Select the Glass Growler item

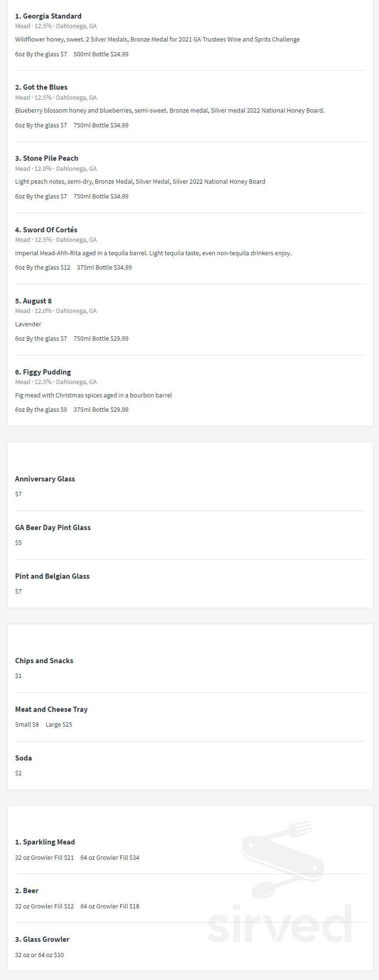click(42, 939)
